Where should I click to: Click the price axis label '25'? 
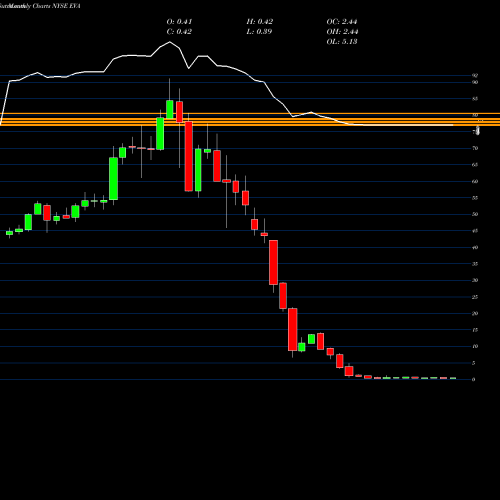(475, 297)
